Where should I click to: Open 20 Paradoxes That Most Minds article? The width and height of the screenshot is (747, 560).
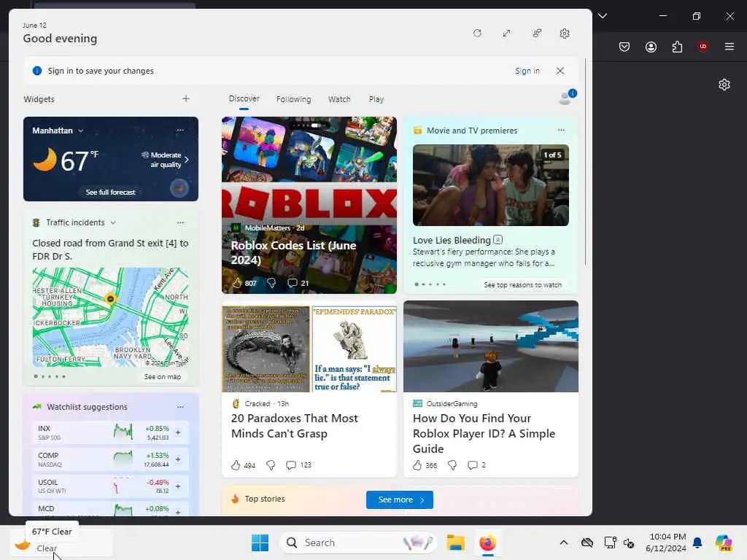(x=295, y=426)
